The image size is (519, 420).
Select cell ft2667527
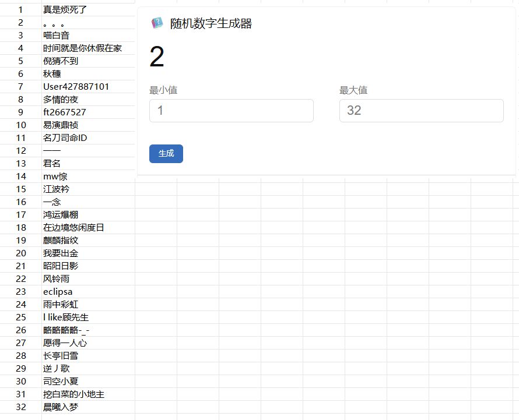[89, 112]
